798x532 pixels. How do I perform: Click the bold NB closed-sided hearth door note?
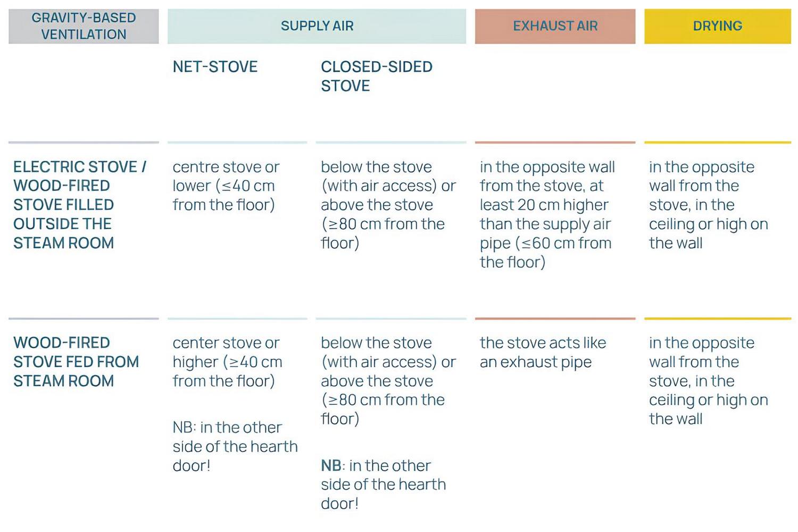click(383, 484)
